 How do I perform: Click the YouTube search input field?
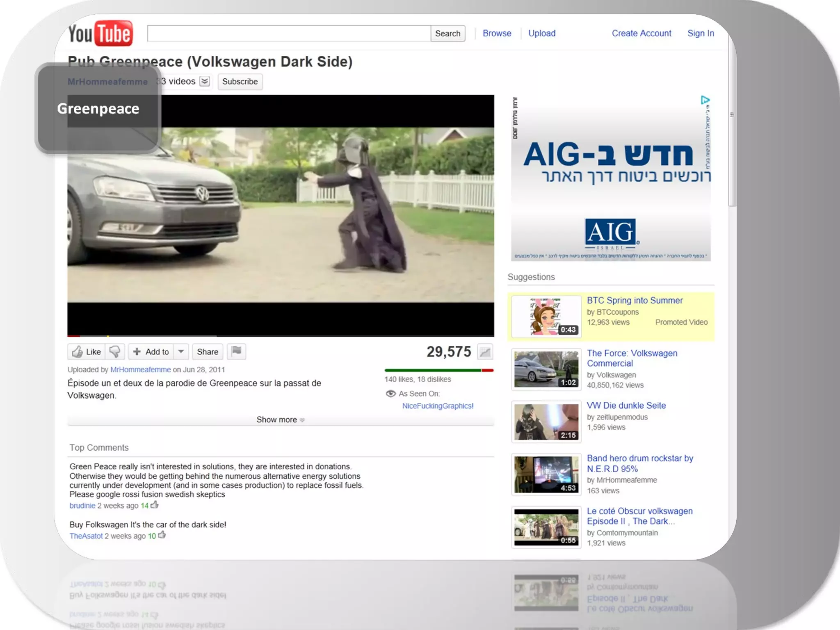pos(289,33)
